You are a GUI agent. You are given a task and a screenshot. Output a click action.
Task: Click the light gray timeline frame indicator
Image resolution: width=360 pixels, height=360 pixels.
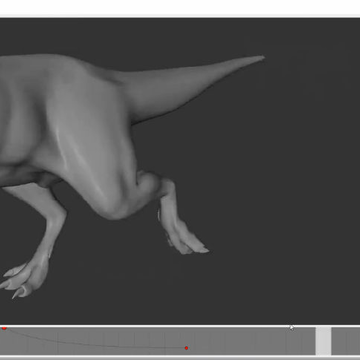[x=323, y=341]
